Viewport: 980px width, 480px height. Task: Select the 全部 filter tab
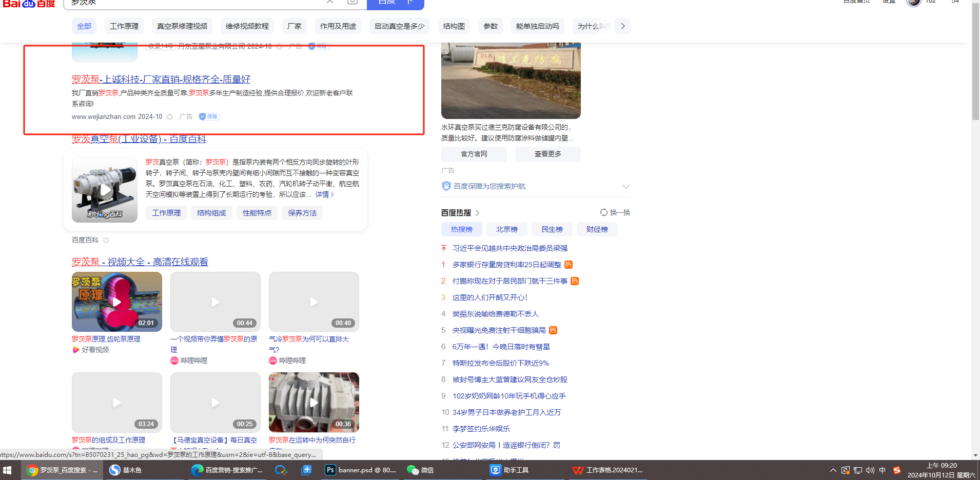point(84,26)
